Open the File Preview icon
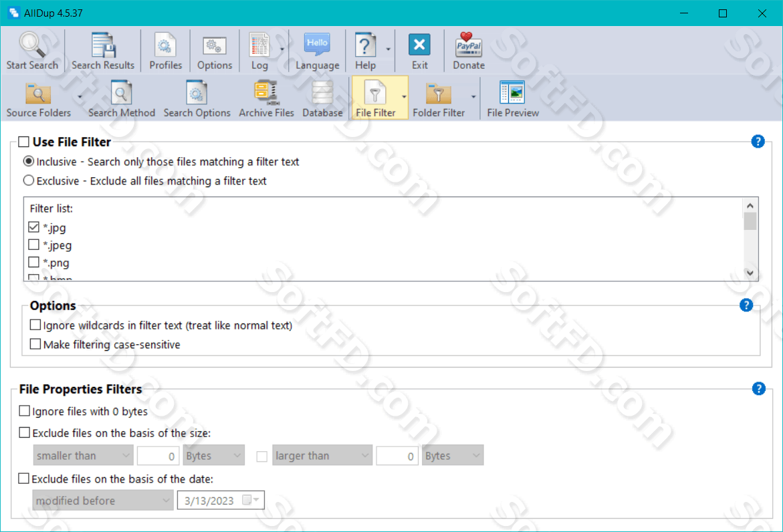Screen dimensions: 783x532 (x=512, y=93)
